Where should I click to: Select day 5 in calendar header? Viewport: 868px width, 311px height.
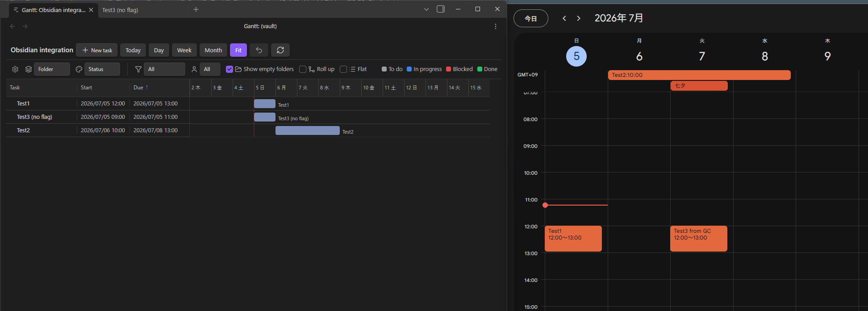tap(576, 56)
